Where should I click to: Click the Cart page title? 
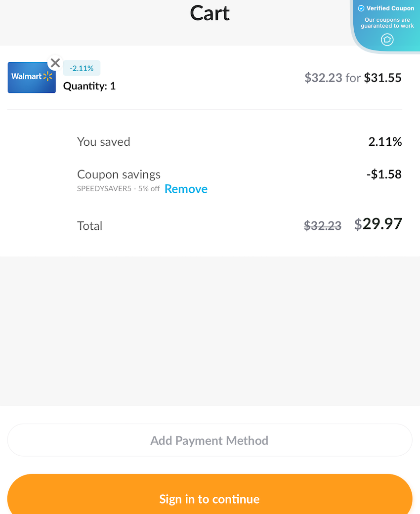point(210,13)
